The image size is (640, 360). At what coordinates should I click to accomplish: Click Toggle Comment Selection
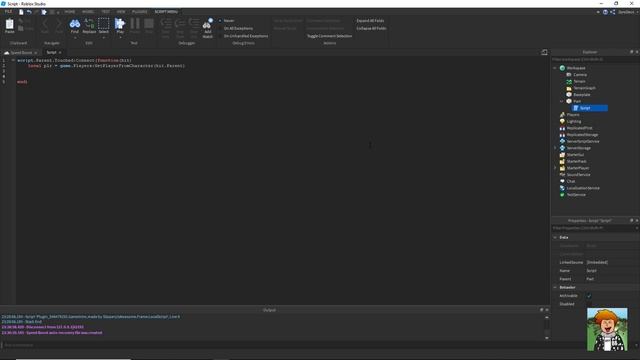(329, 36)
